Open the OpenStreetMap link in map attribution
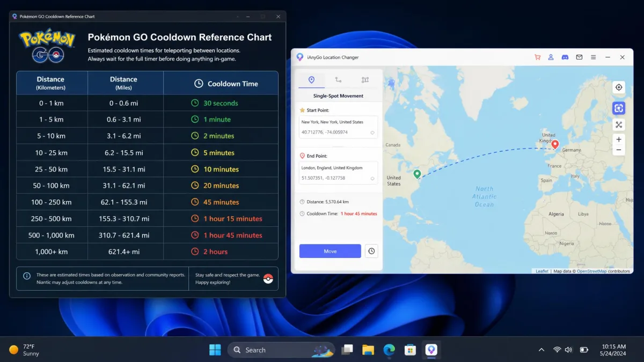 (x=591, y=271)
